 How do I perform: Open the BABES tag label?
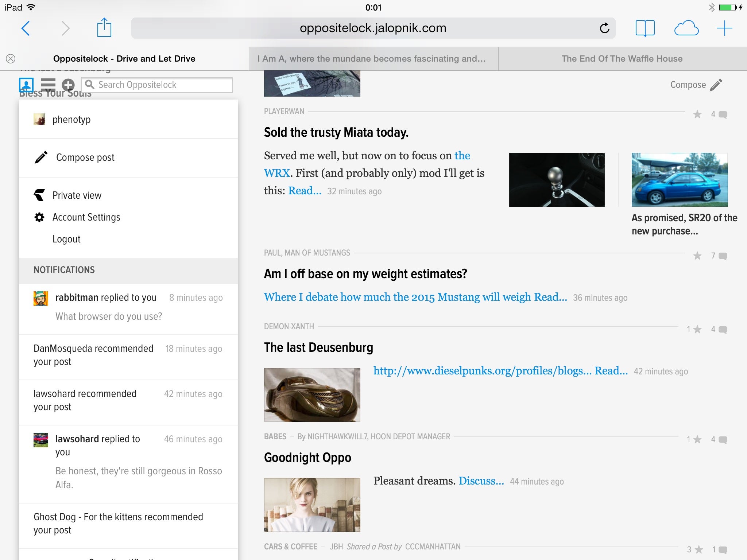(275, 437)
